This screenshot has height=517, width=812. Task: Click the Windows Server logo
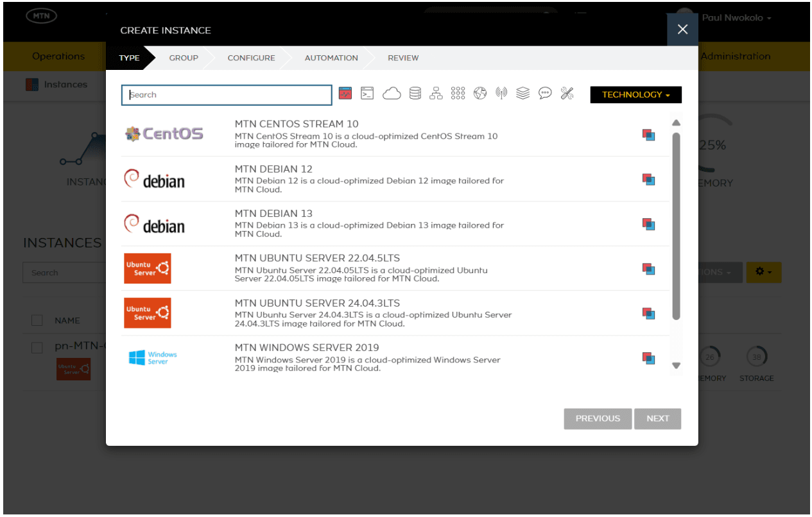pos(153,358)
